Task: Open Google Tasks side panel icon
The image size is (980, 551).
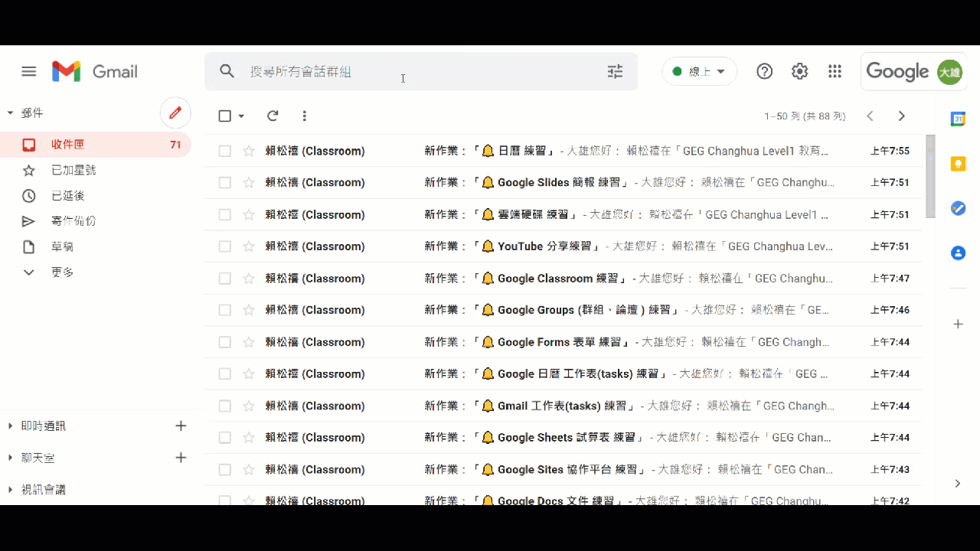Action: click(958, 208)
